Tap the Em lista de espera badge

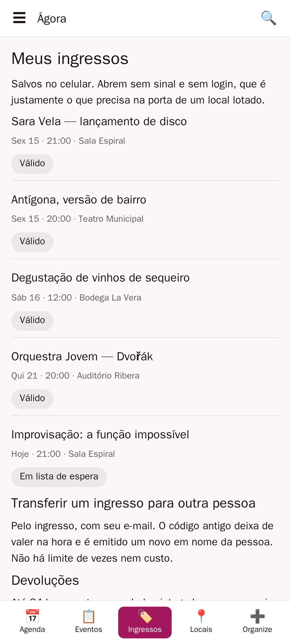(x=59, y=477)
